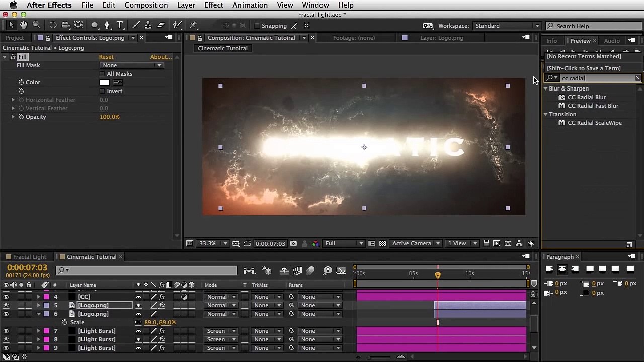This screenshot has height=362, width=644.
Task: Expand the Opacity property triangle
Action: click(x=13, y=117)
